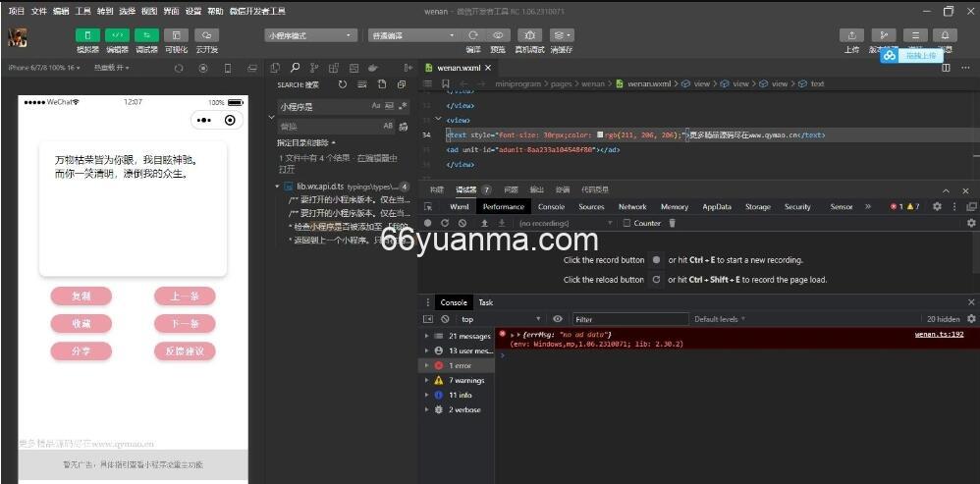This screenshot has height=484, width=980.
Task: Clear the console with the ban icon
Action: pyautogui.click(x=445, y=319)
